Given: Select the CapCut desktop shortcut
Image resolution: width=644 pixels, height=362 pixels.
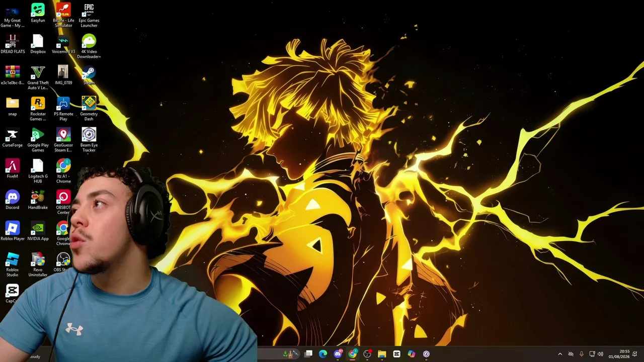Looking at the screenshot, I should pyautogui.click(x=12, y=294).
